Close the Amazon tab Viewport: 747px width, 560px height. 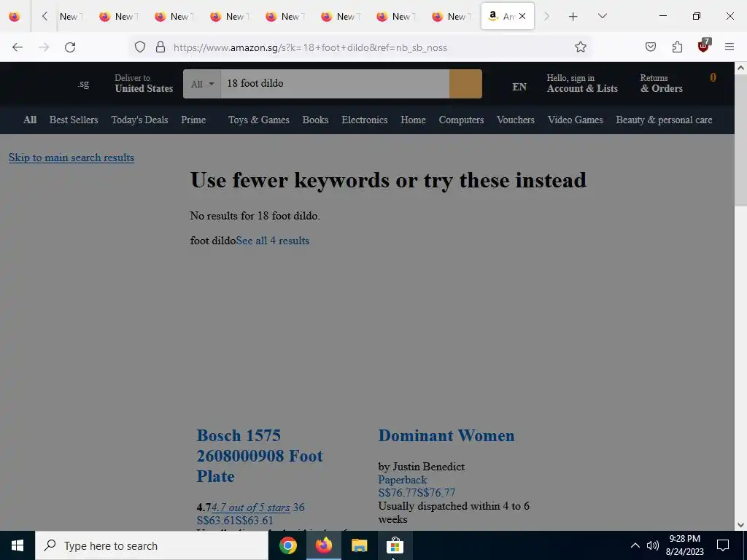click(522, 16)
